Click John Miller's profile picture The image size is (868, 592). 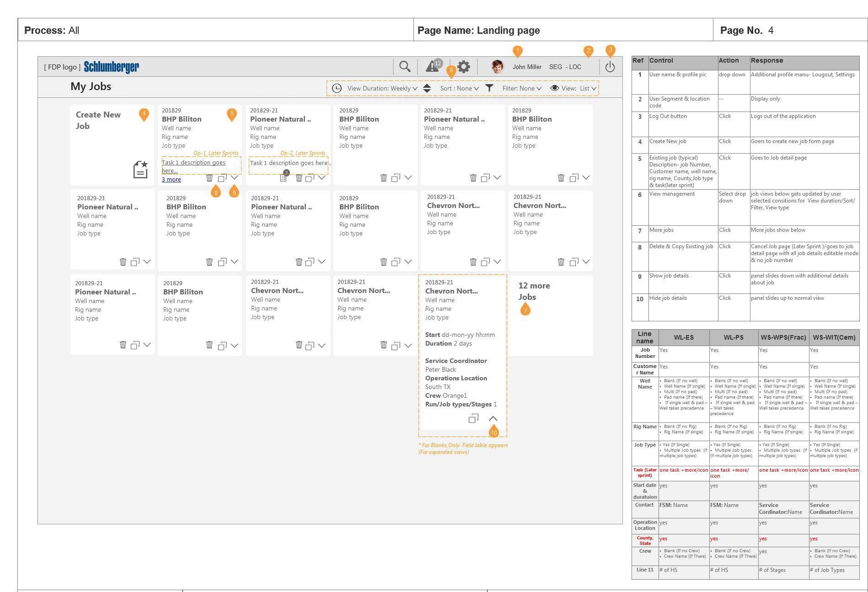pos(497,67)
